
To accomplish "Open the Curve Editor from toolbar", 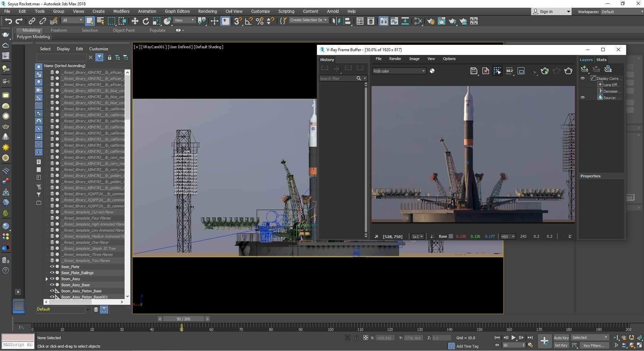I will click(x=394, y=21).
